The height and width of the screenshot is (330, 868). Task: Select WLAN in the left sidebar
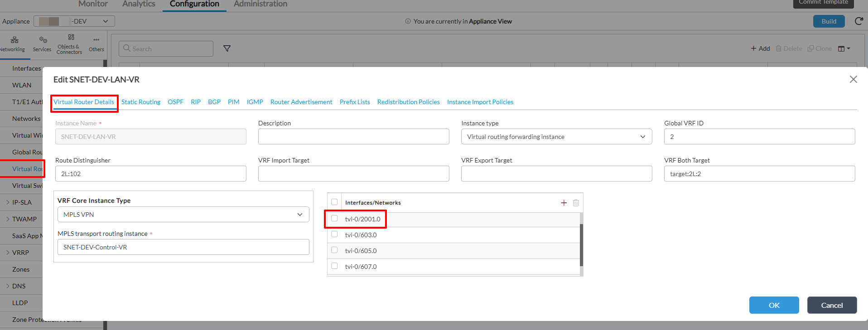coord(22,85)
